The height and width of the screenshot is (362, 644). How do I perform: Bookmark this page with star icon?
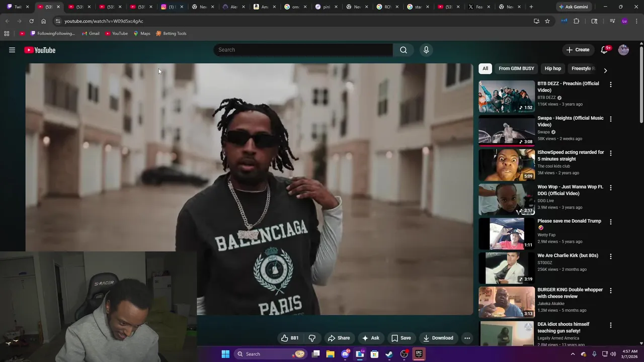click(547, 21)
